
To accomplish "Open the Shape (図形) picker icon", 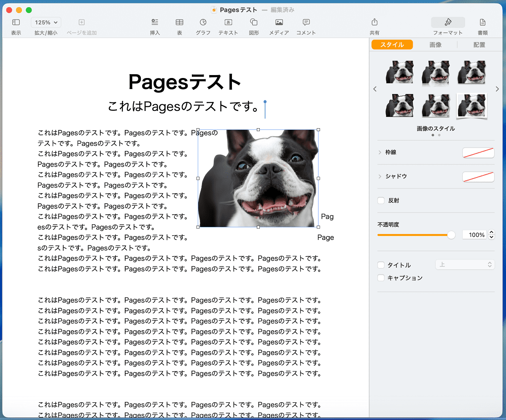I will (x=254, y=22).
